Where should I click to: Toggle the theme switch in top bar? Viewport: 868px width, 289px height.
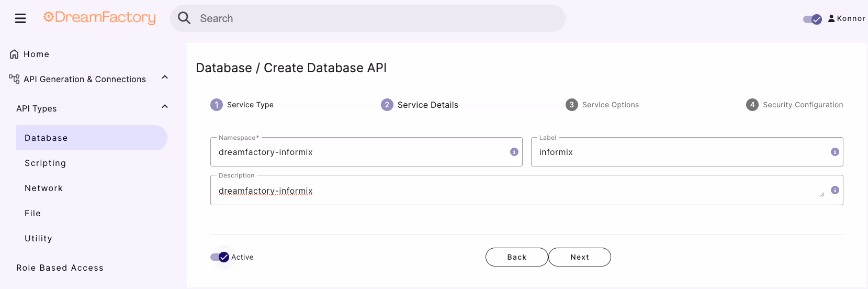pyautogui.click(x=813, y=19)
